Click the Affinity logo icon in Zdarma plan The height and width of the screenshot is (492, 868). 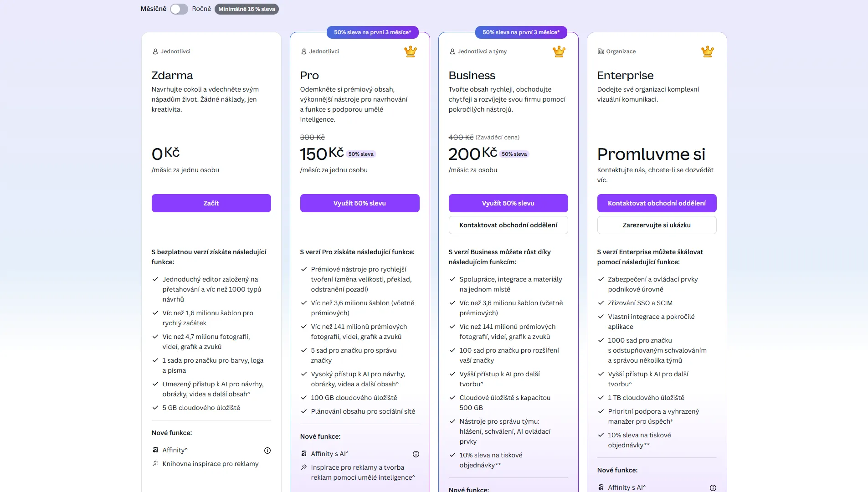tap(155, 450)
